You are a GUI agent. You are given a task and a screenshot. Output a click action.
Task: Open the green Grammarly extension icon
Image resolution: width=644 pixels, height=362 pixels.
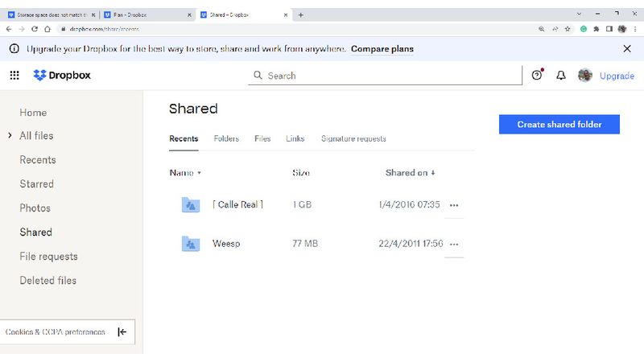tap(583, 29)
